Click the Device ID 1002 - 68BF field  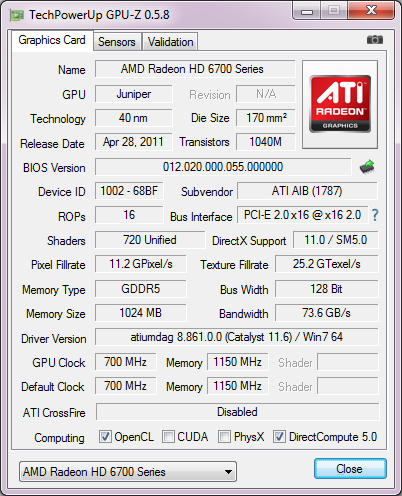click(129, 191)
